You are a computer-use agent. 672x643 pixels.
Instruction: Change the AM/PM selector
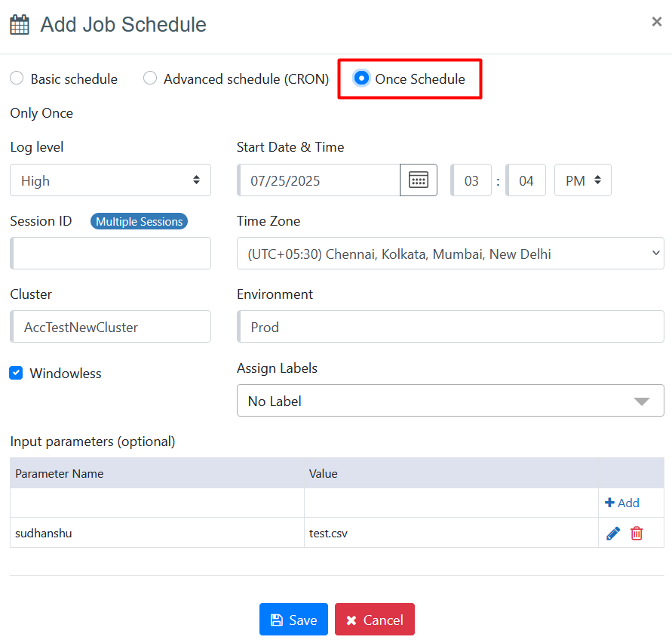pyautogui.click(x=582, y=180)
